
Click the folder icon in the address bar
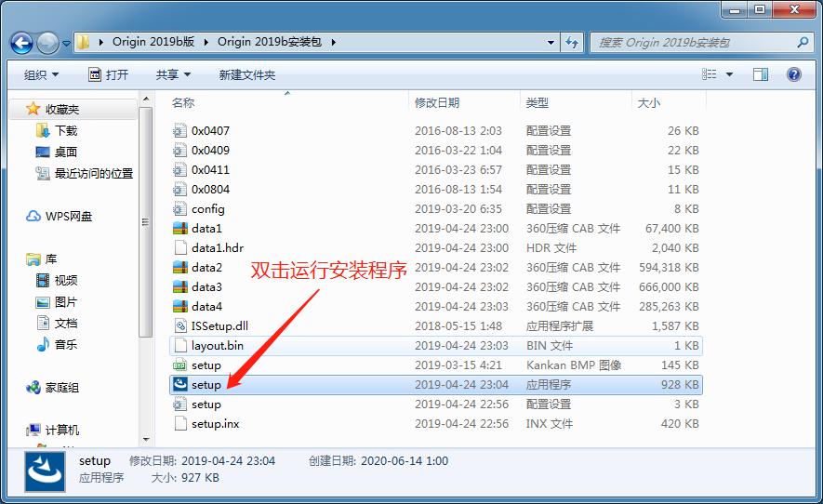pos(83,42)
